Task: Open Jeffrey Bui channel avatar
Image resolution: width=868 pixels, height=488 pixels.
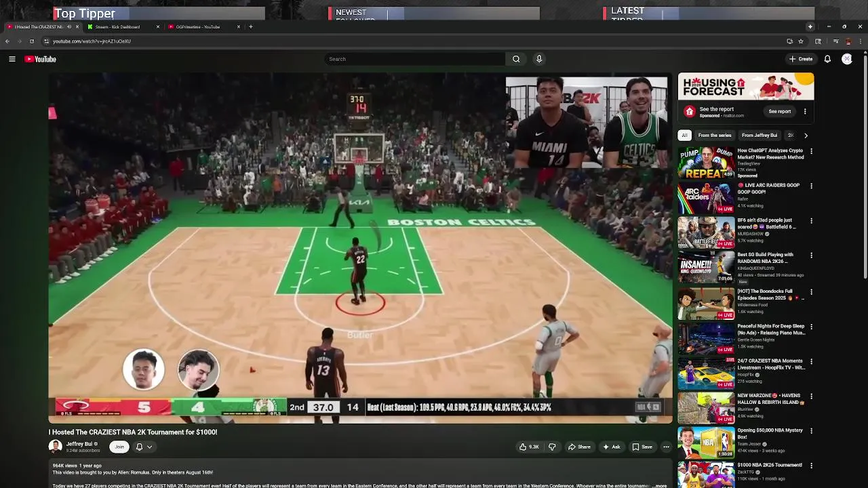Action: pyautogui.click(x=55, y=446)
